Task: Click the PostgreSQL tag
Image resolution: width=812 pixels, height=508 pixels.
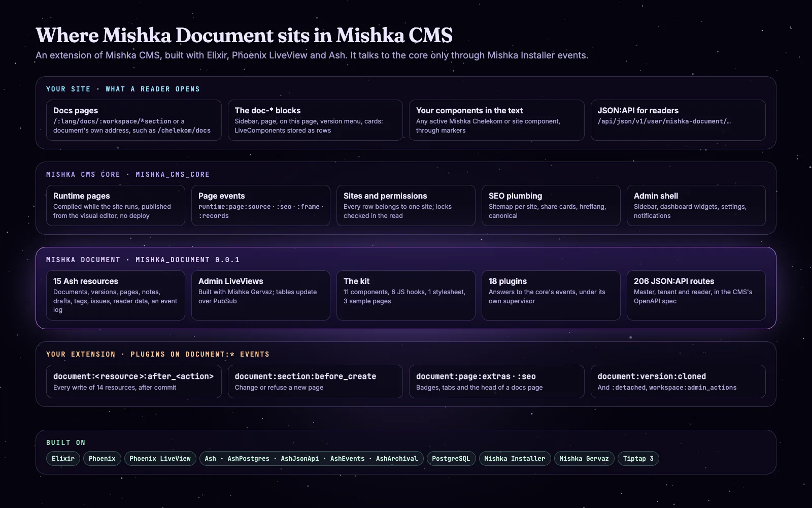Action: (x=451, y=459)
